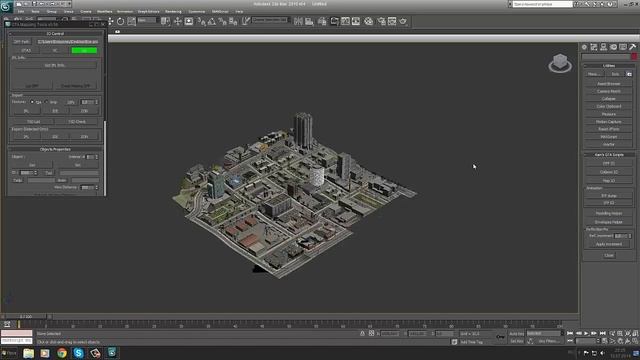The image size is (640, 360).
Task: Open the Reference Coordinate System dropdown
Action: (147, 20)
